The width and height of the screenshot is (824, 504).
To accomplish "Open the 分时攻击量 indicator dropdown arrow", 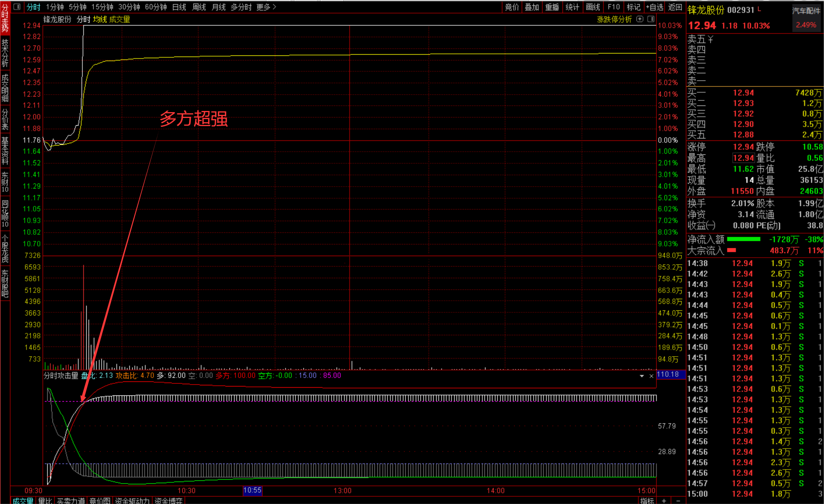I will 642,376.
